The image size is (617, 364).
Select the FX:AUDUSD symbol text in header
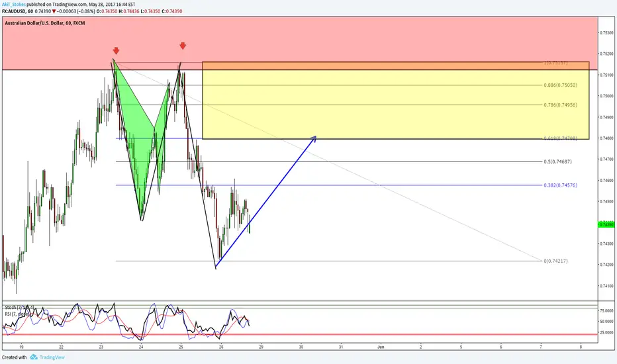[14, 11]
